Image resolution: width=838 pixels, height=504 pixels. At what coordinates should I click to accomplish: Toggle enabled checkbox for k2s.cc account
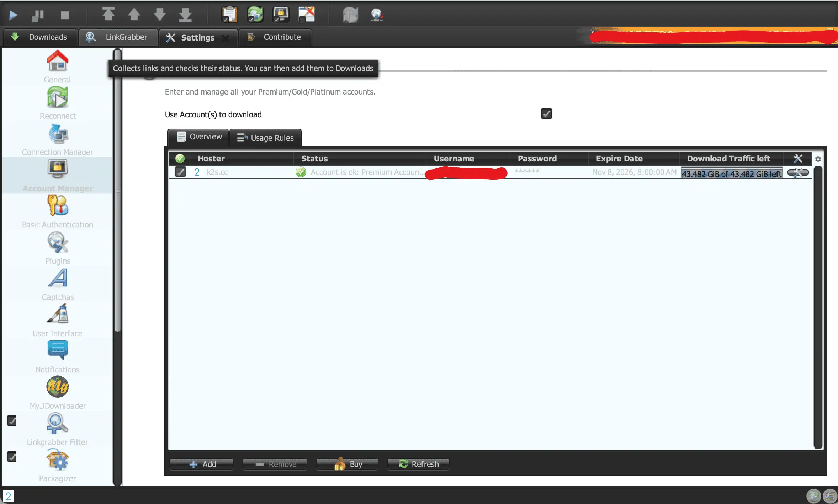tap(180, 172)
